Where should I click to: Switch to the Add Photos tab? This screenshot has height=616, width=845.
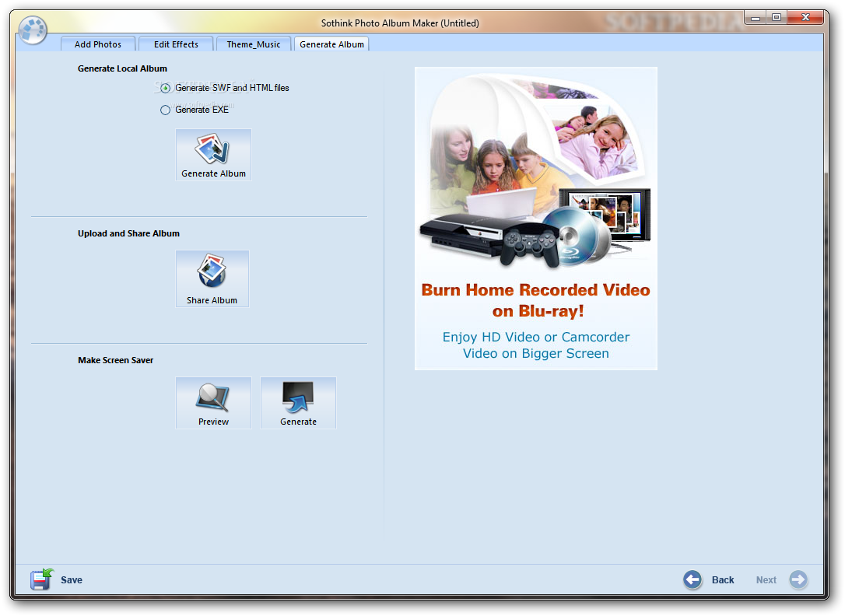(97, 44)
